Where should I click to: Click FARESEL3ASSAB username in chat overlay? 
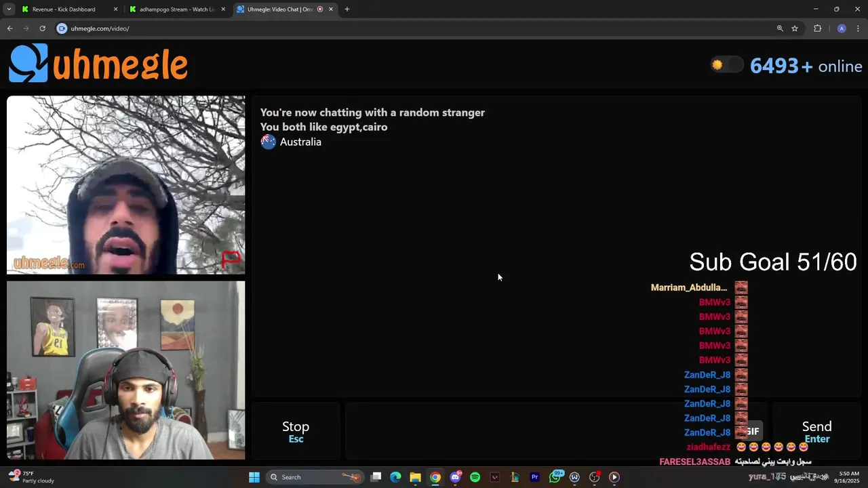694,462
